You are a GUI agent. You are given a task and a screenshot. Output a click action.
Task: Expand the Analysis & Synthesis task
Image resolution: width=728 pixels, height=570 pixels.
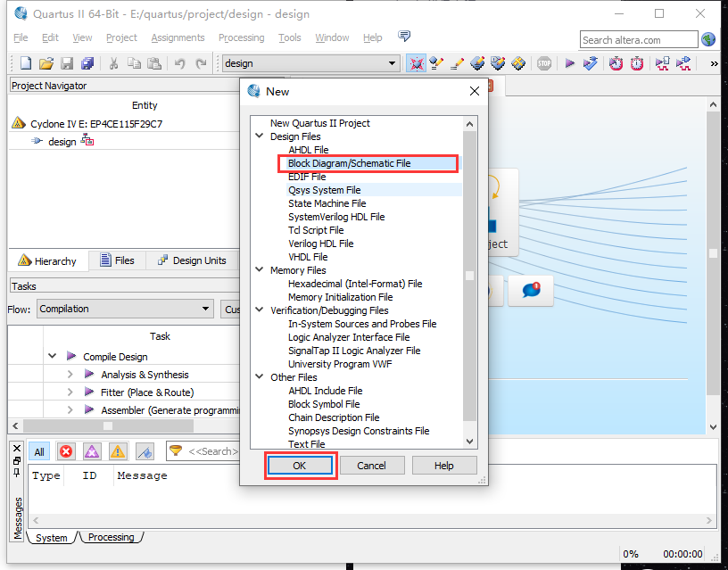click(x=70, y=374)
